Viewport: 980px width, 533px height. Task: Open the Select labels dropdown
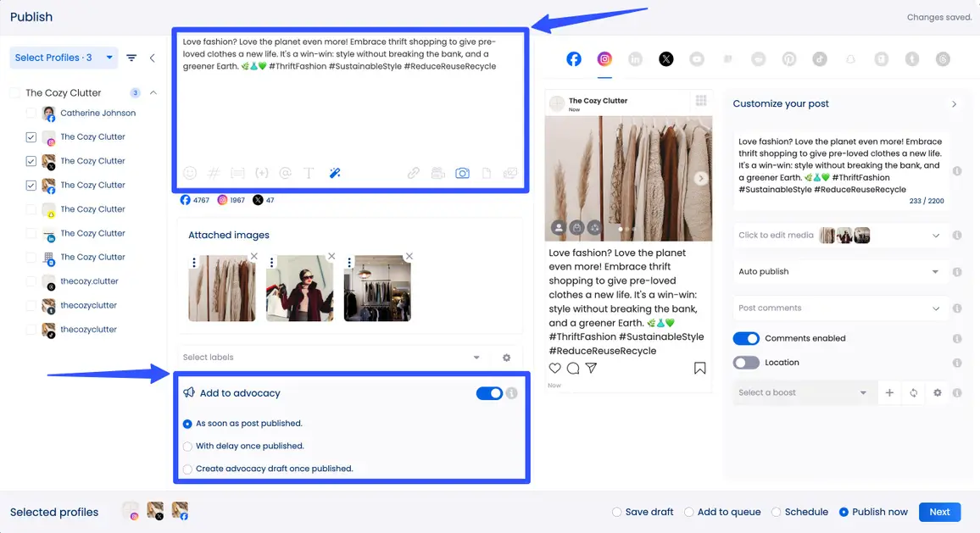point(331,358)
